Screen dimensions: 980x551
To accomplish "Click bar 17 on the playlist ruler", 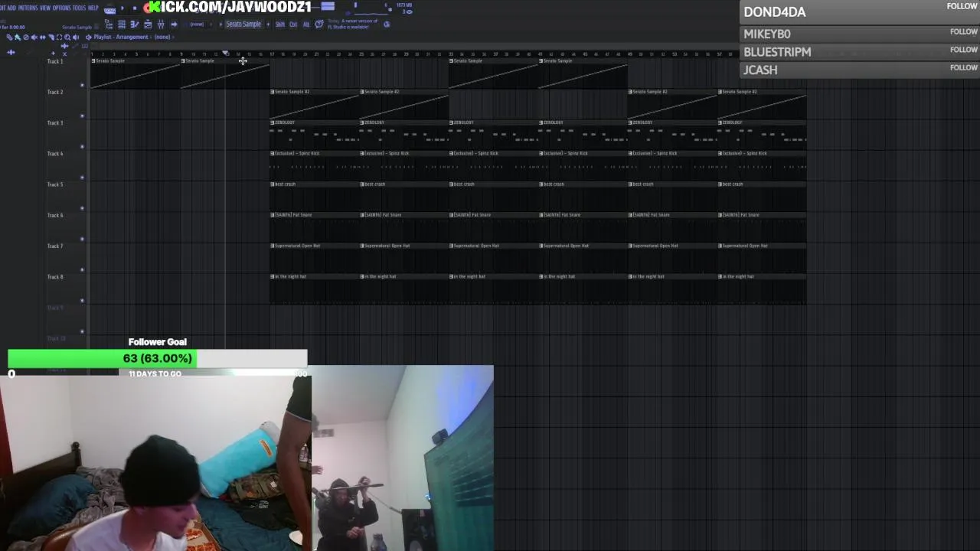I will (272, 54).
